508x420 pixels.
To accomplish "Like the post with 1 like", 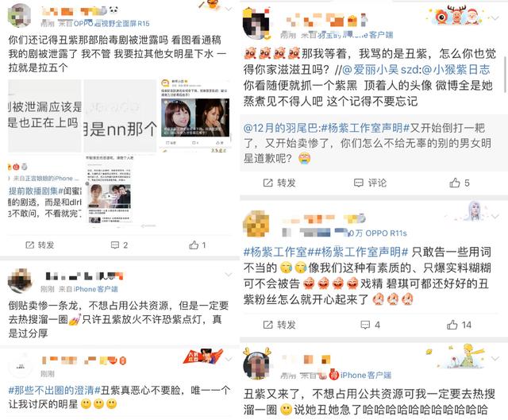I will pos(198,245).
